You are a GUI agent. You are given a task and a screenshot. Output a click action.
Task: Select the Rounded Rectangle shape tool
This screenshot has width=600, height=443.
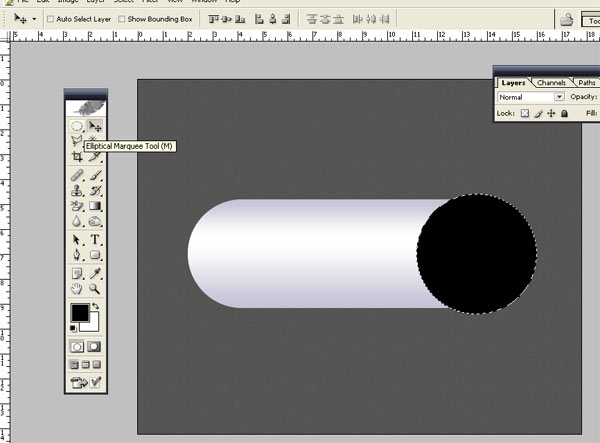[x=95, y=255]
